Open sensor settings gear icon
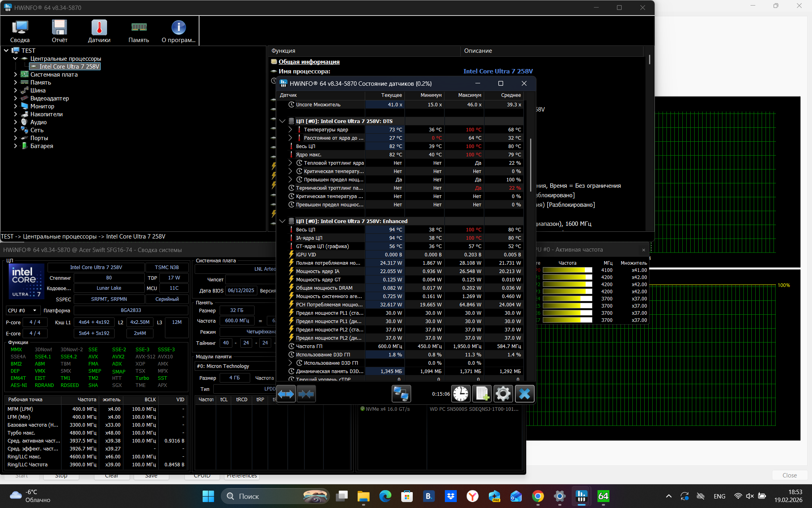812x508 pixels. coord(503,394)
